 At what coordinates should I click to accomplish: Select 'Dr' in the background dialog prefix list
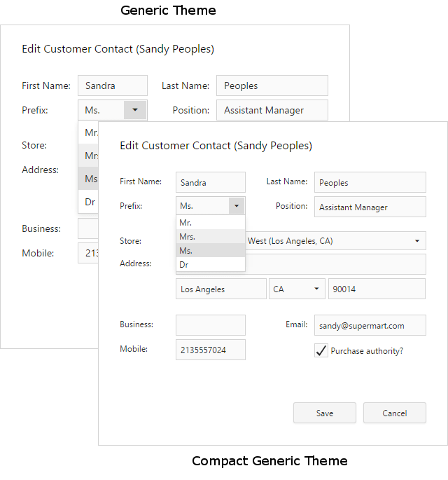pos(90,202)
